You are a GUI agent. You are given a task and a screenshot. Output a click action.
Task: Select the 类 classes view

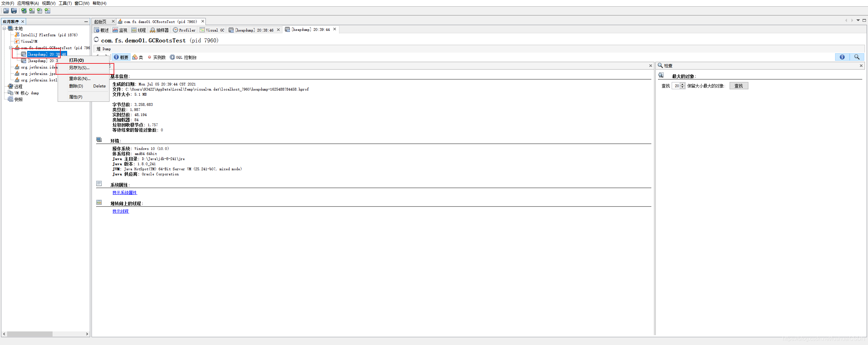pyautogui.click(x=138, y=57)
